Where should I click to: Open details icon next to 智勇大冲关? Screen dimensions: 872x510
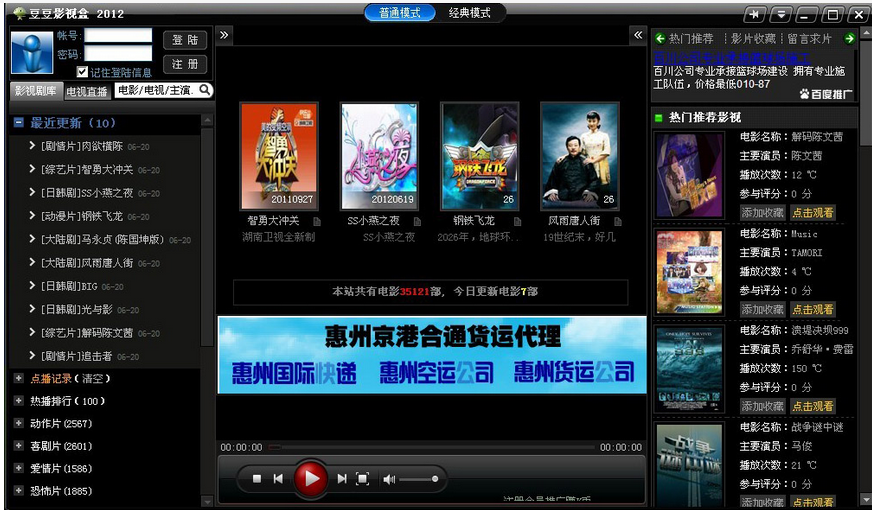coord(317,221)
